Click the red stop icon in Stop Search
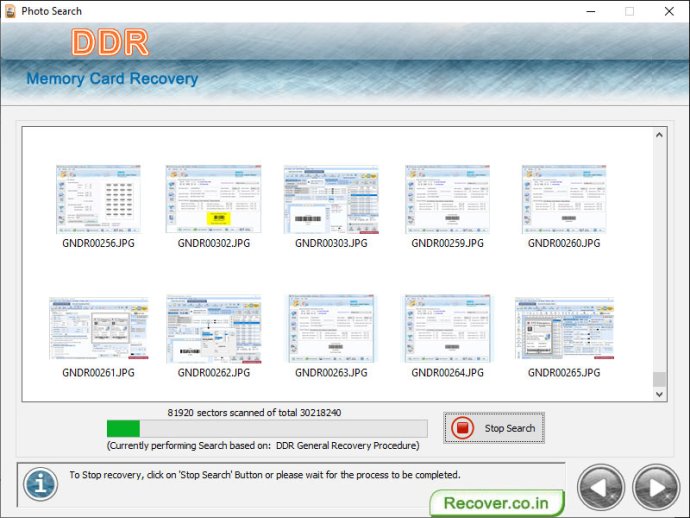 click(x=462, y=428)
